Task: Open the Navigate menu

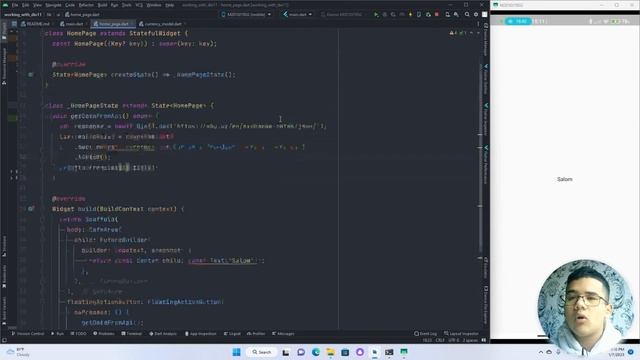Action: pos(53,5)
